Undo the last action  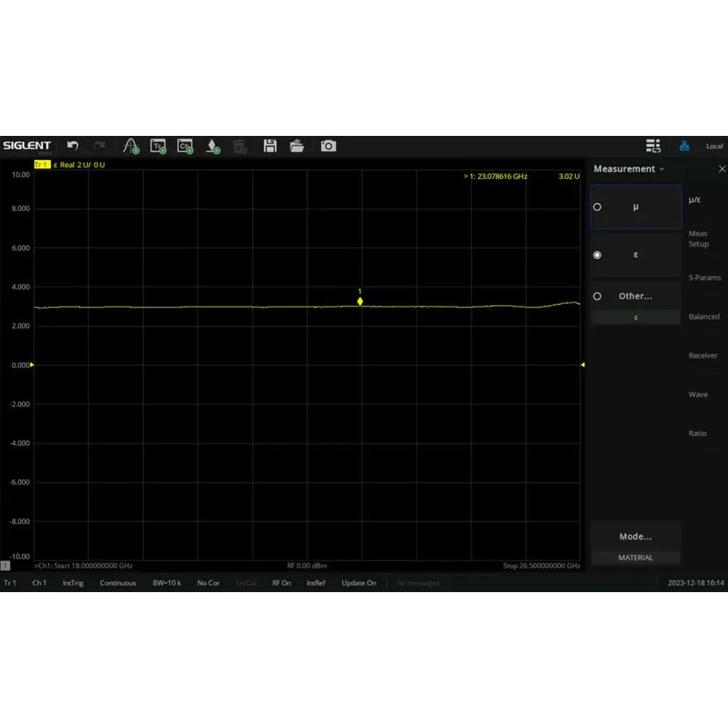(x=72, y=146)
